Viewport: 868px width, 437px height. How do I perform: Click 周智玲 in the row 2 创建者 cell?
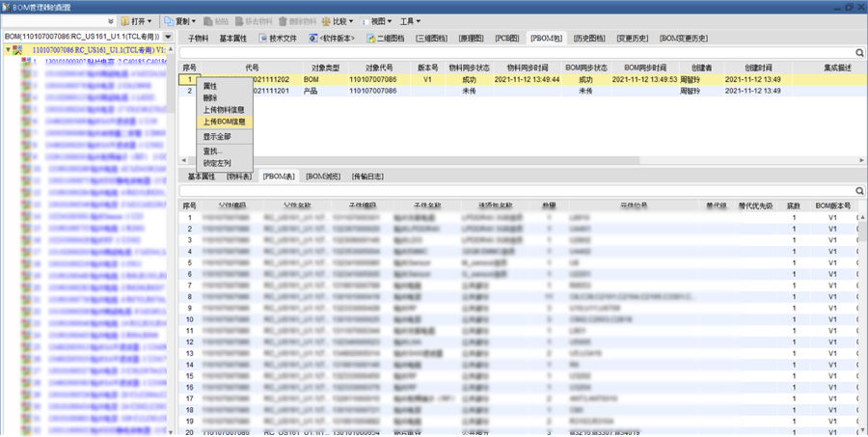tap(690, 91)
